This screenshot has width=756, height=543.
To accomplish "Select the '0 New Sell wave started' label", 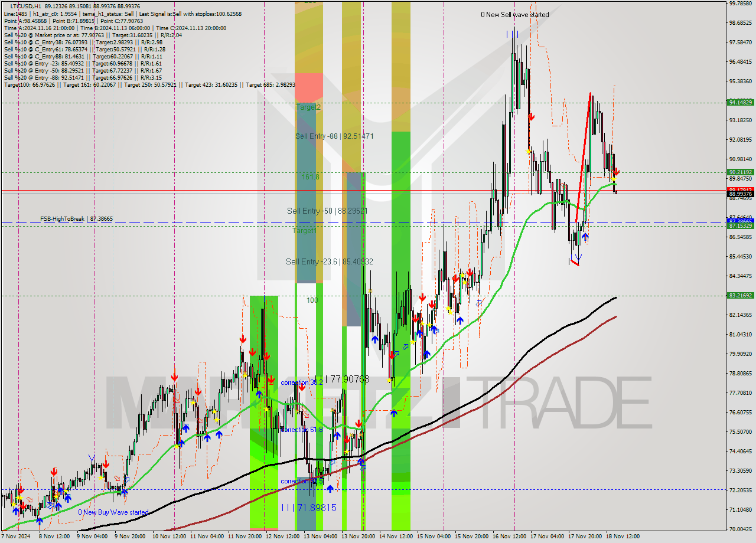I will tap(514, 15).
